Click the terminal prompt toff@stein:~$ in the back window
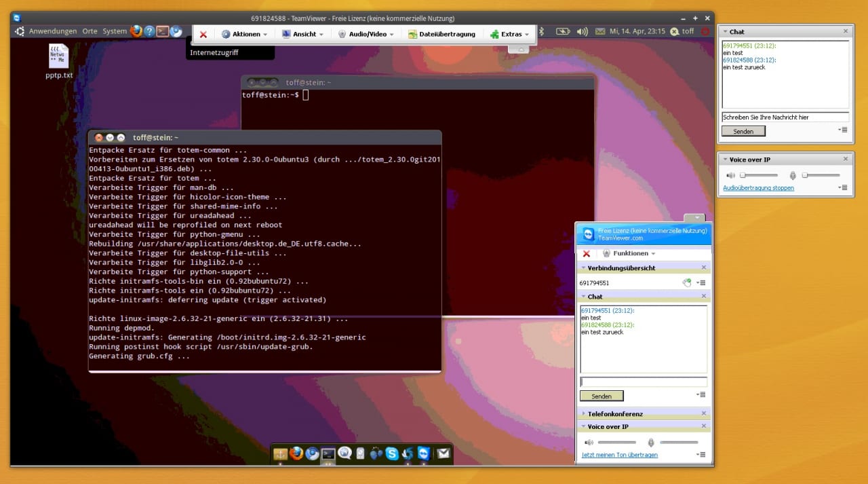 point(271,95)
